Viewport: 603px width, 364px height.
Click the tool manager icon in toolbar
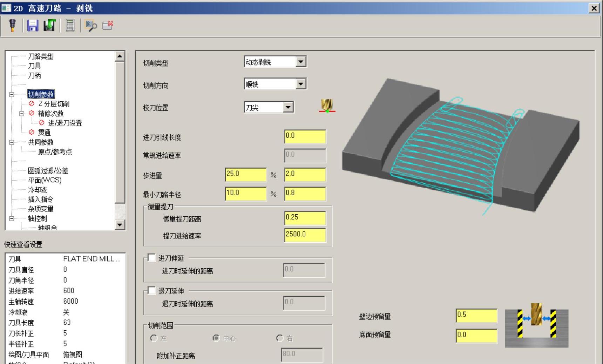13,25
